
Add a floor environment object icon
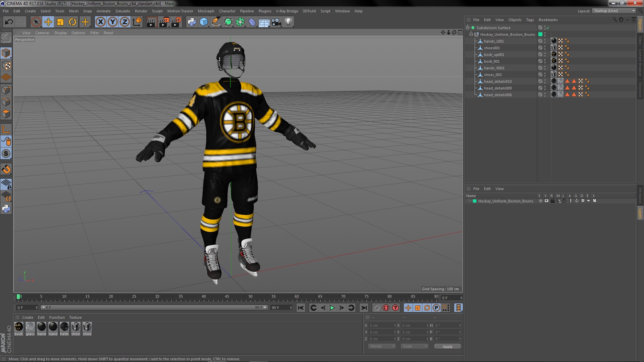click(x=264, y=22)
